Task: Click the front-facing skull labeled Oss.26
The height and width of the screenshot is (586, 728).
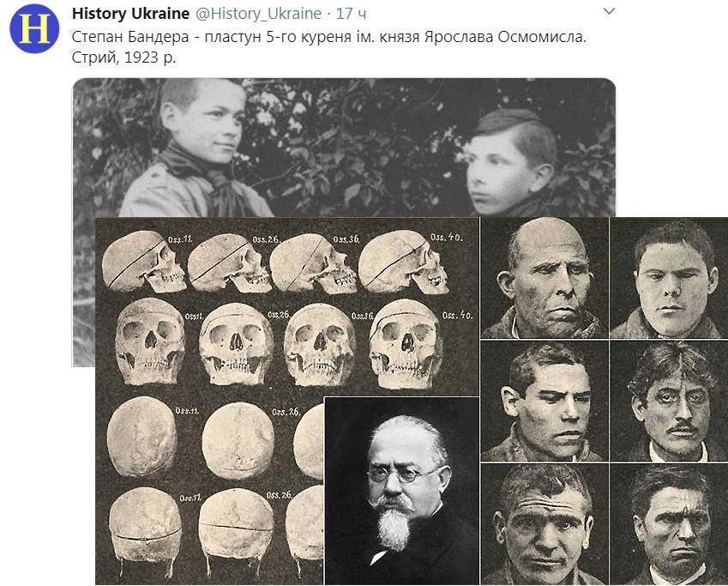Action: tap(236, 344)
